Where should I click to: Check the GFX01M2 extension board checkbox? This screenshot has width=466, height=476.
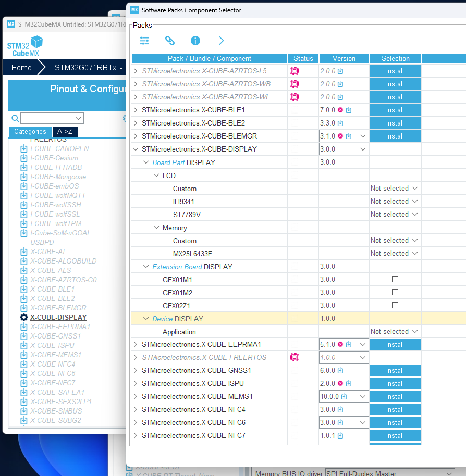[x=395, y=292]
